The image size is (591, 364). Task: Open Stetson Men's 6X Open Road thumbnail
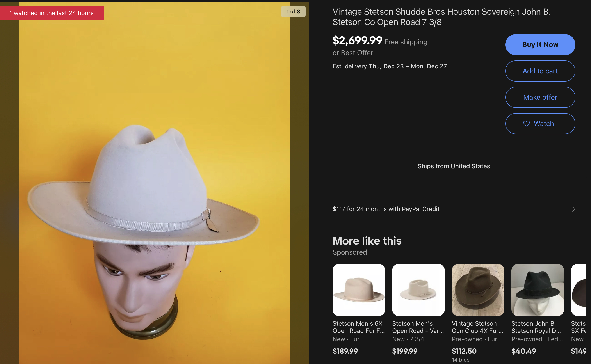tap(359, 290)
